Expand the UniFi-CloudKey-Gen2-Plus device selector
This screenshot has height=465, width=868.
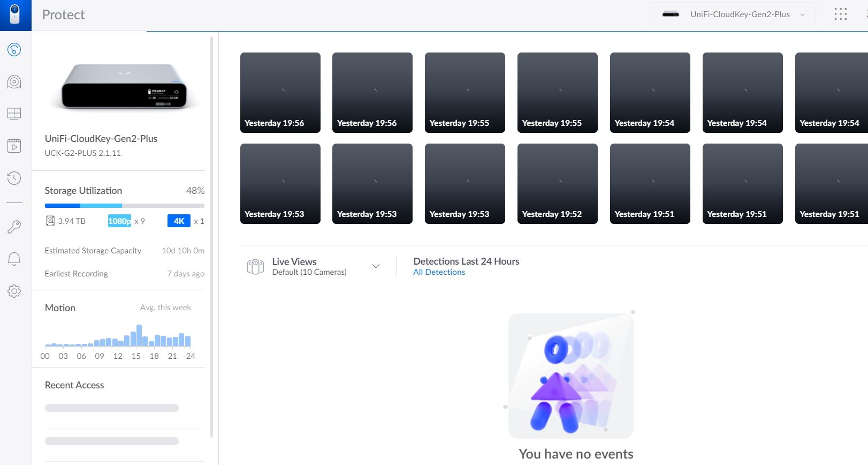pos(732,14)
